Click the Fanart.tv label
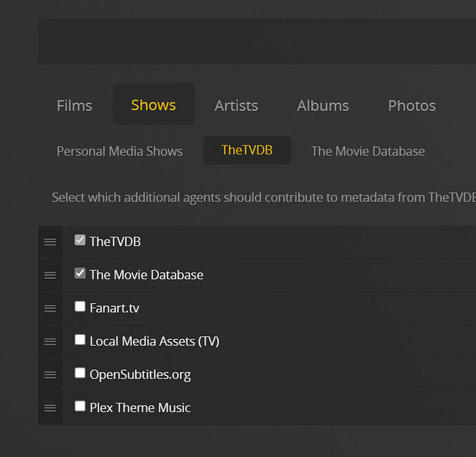The image size is (476, 457). click(115, 308)
